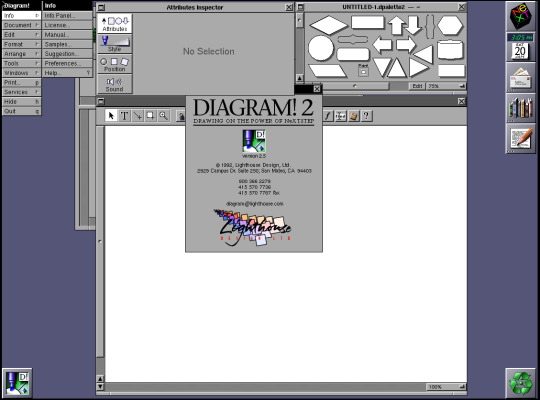This screenshot has width=540, height=400.
Task: Choose Preferences... in Info submenu
Action: click(68, 63)
